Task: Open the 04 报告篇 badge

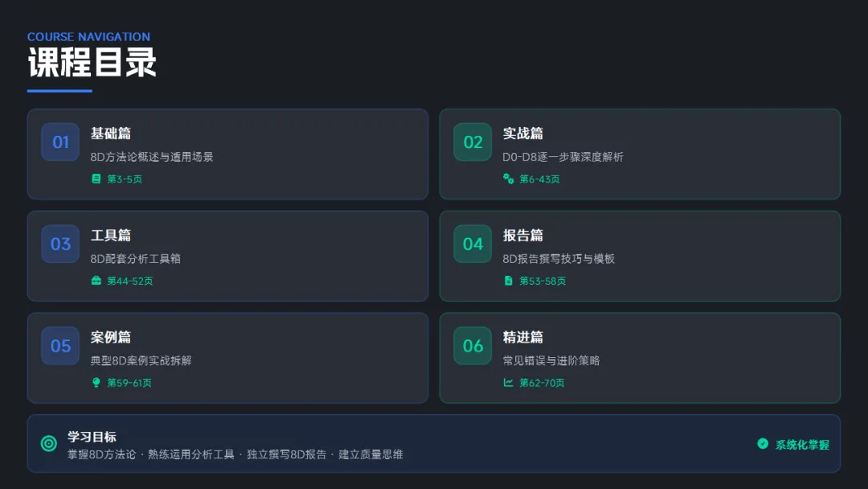Action: point(473,244)
